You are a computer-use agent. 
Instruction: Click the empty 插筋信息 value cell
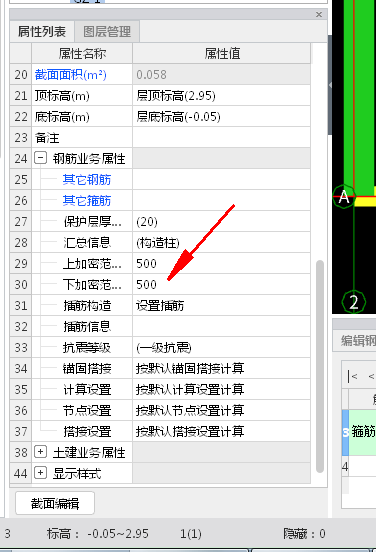(221, 326)
